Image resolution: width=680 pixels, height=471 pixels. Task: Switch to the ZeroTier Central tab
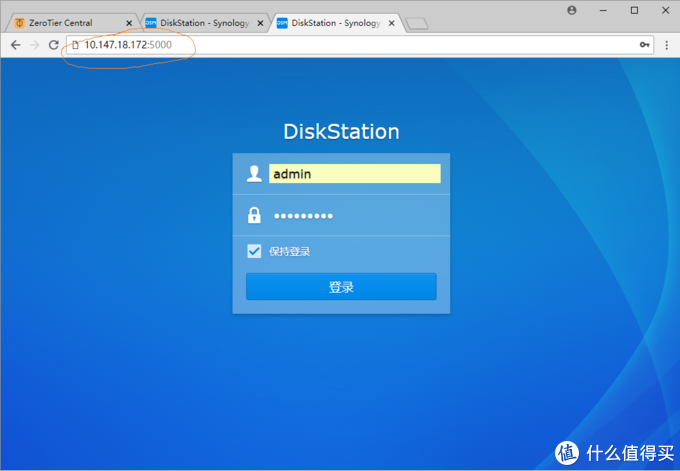coord(65,23)
